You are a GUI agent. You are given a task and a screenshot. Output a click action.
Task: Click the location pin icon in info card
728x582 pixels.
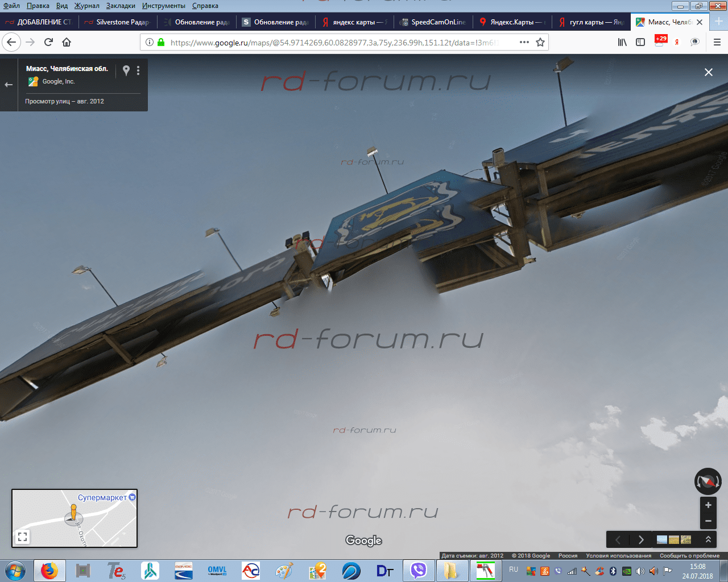tap(126, 70)
